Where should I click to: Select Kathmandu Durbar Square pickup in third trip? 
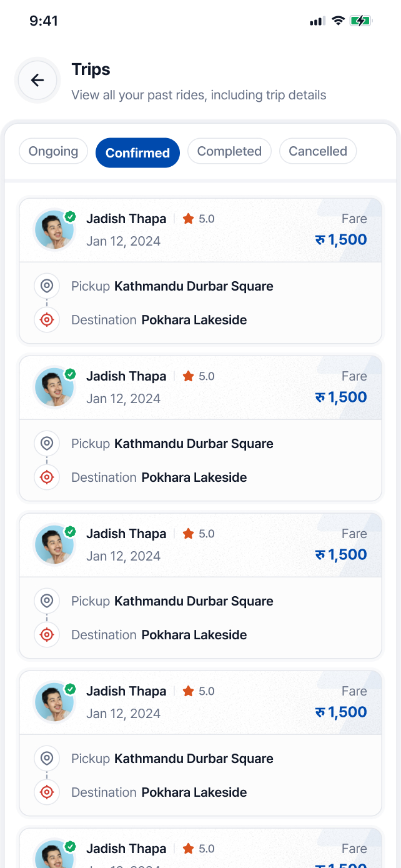194,601
